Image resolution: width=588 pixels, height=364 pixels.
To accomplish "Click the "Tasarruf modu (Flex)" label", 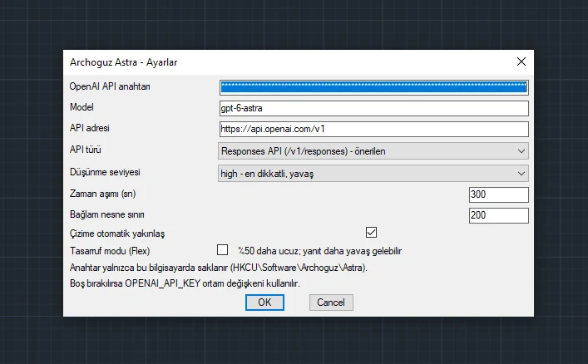I will coord(110,251).
